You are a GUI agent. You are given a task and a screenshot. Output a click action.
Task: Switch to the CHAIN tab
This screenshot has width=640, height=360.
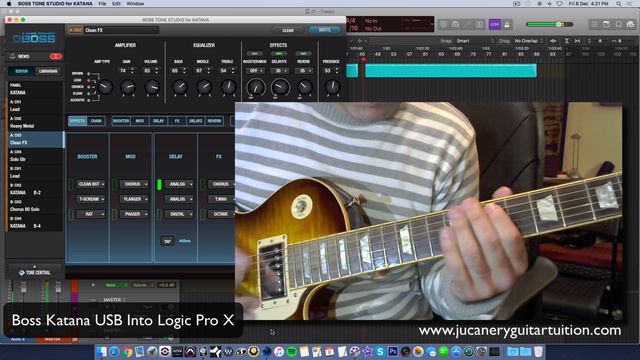point(96,121)
